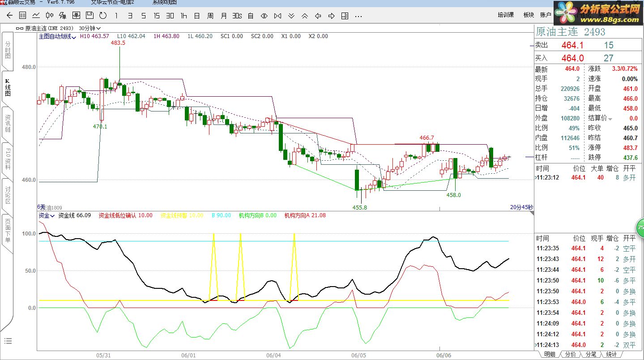Click the 卖出 price 464.1

pos(572,45)
